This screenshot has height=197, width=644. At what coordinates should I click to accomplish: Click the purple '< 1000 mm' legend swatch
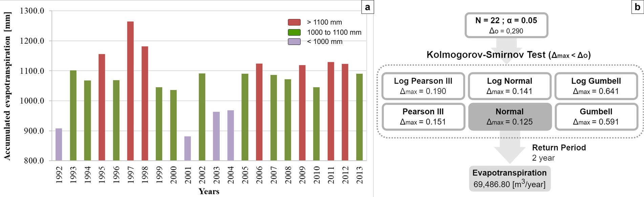294,42
